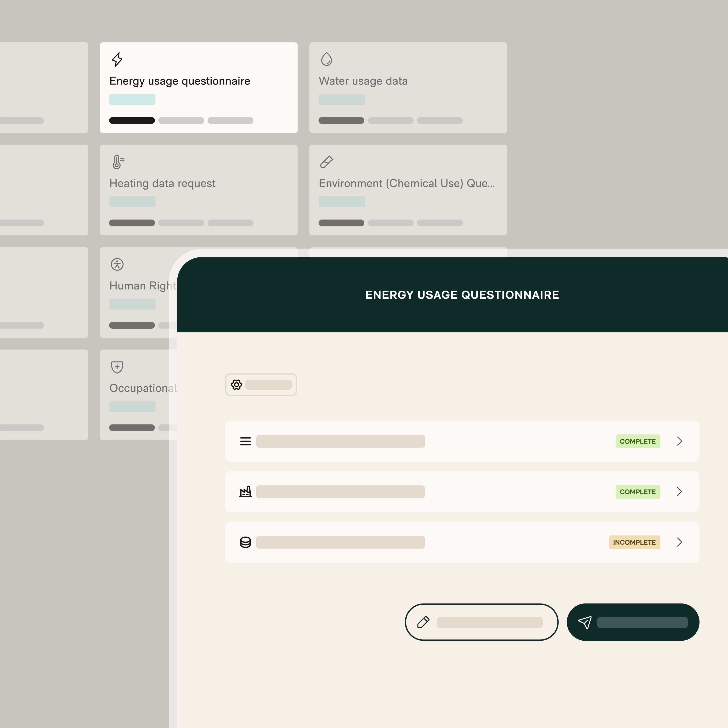Expand the INCOMPLETE row chevron

[x=679, y=542]
